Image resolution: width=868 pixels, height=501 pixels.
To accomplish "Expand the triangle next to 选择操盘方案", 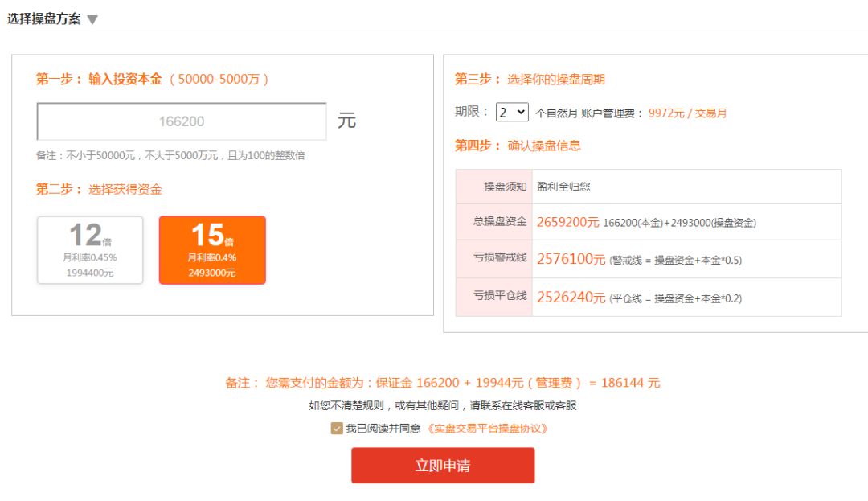I will click(92, 17).
